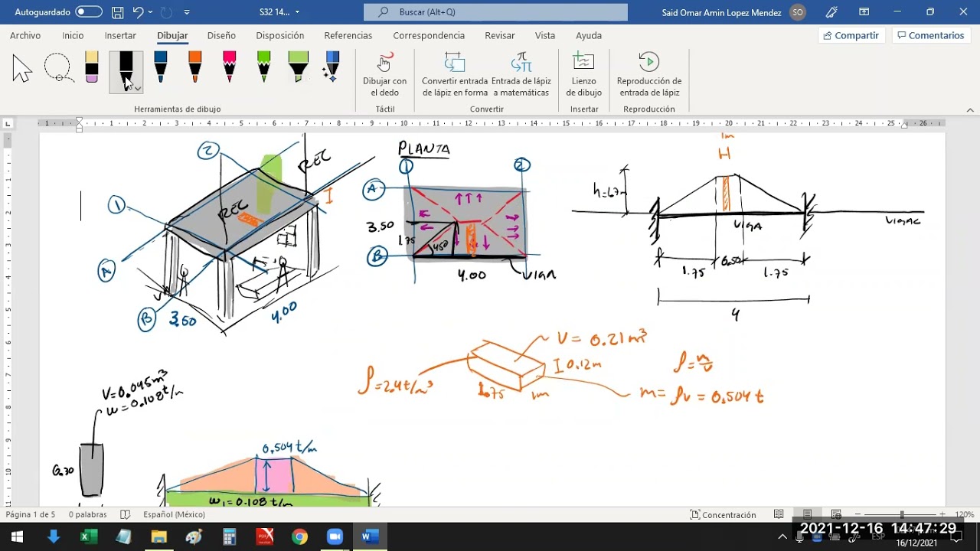Change language Español (México)
Viewport: 980px width, 551px height.
pos(174,514)
